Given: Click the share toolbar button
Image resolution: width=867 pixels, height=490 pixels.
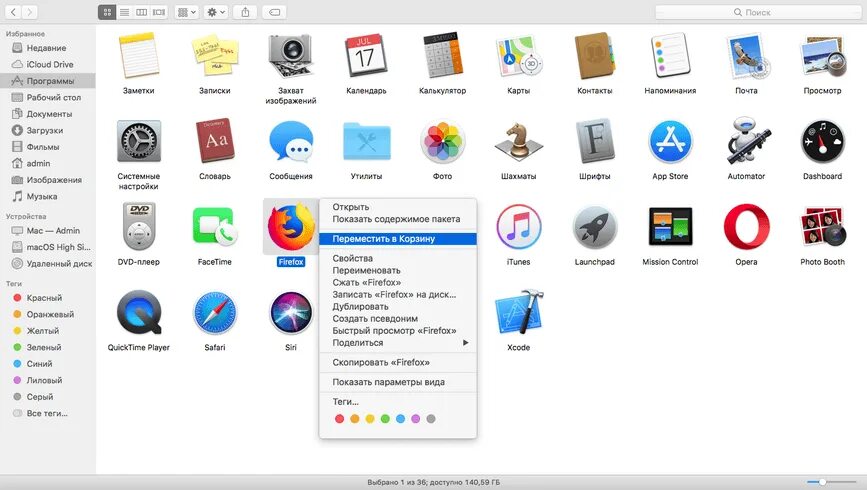Looking at the screenshot, I should [x=246, y=12].
